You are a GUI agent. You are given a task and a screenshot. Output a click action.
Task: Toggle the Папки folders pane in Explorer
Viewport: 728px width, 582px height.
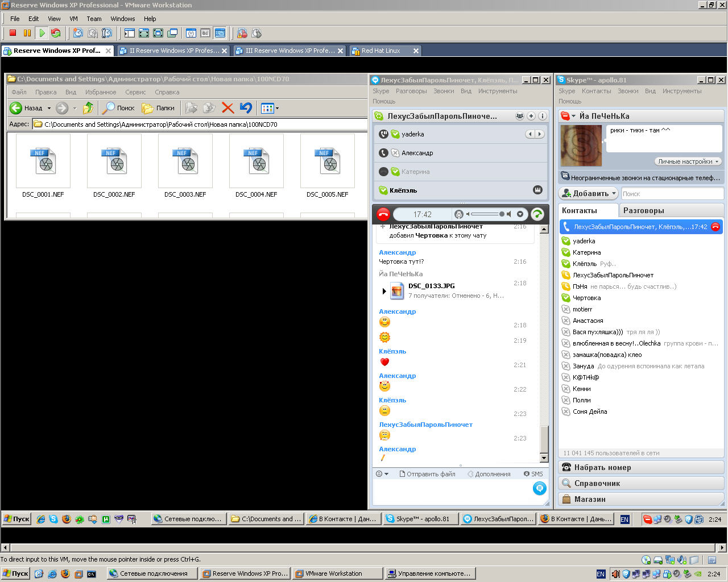pos(158,107)
